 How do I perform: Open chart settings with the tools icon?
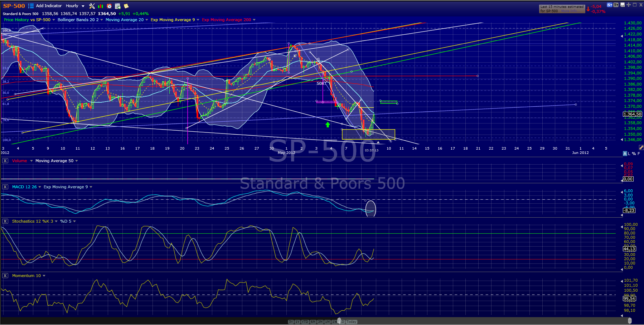click(x=92, y=6)
